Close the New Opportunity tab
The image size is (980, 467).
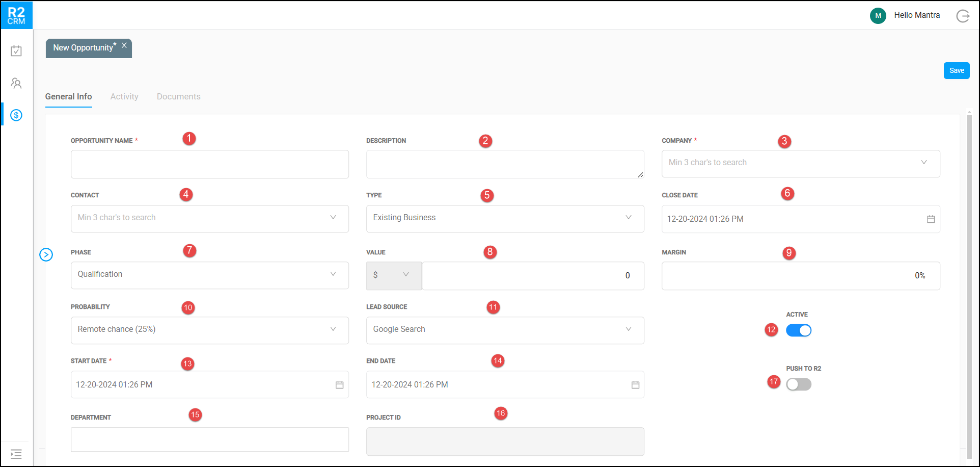point(124,45)
